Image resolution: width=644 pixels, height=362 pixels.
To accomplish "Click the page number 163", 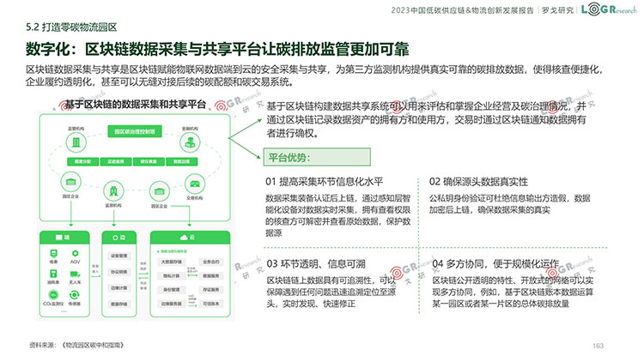I will [598, 346].
